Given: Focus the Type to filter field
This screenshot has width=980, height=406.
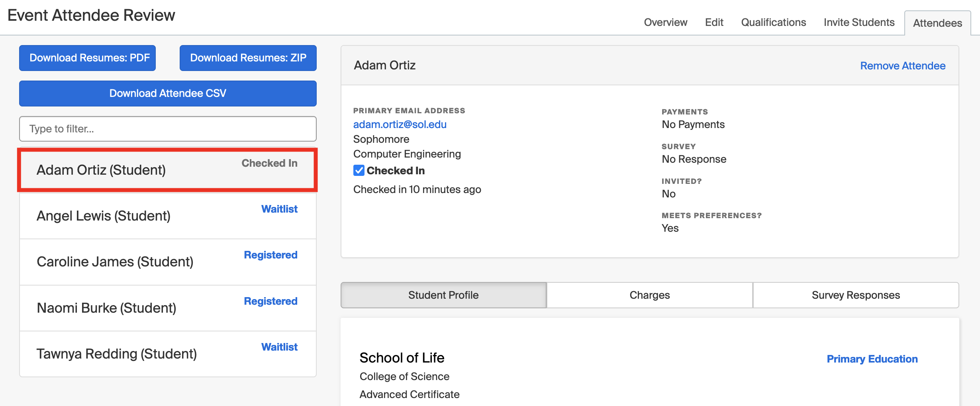Looking at the screenshot, I should tap(168, 129).
